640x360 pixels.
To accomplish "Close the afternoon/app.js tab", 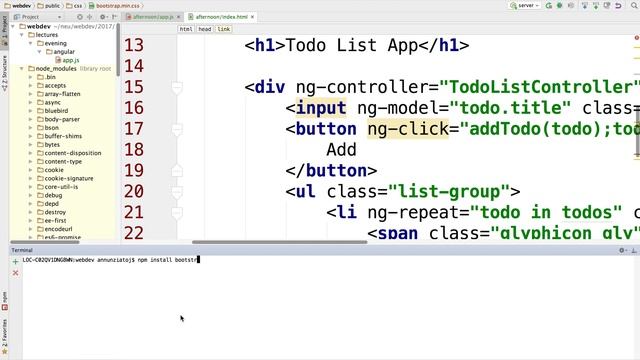I will pyautogui.click(x=178, y=17).
